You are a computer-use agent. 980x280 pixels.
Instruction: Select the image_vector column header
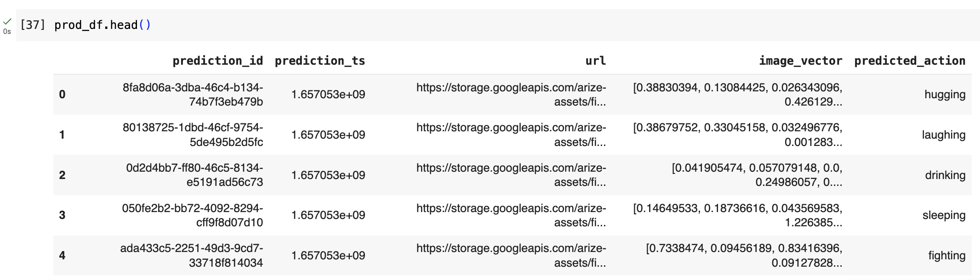801,61
